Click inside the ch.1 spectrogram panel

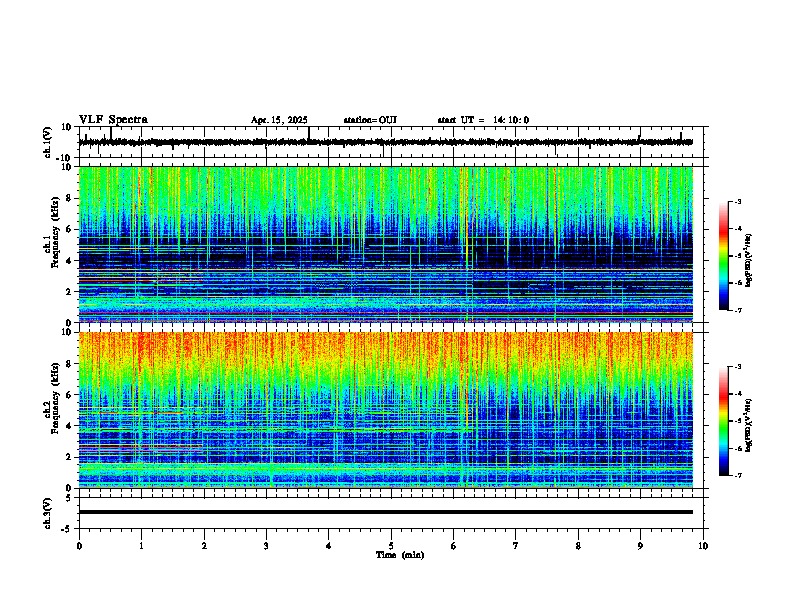385,244
